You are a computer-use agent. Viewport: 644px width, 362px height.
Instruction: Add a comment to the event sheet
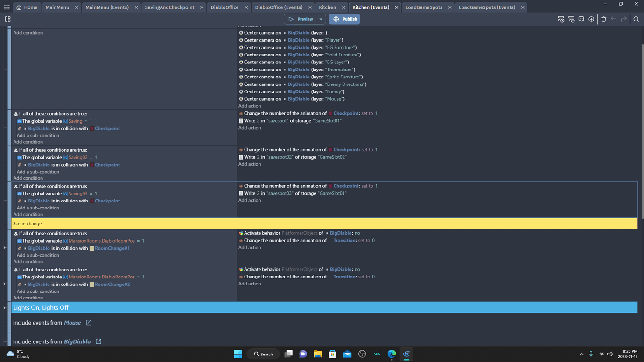point(581,19)
